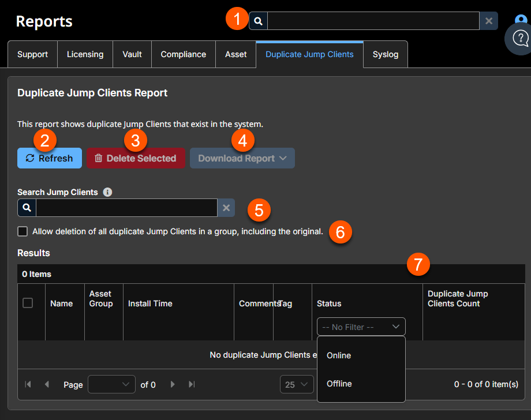Click the Delete Selected button
Viewport: 531px width, 420px height.
pyautogui.click(x=136, y=158)
